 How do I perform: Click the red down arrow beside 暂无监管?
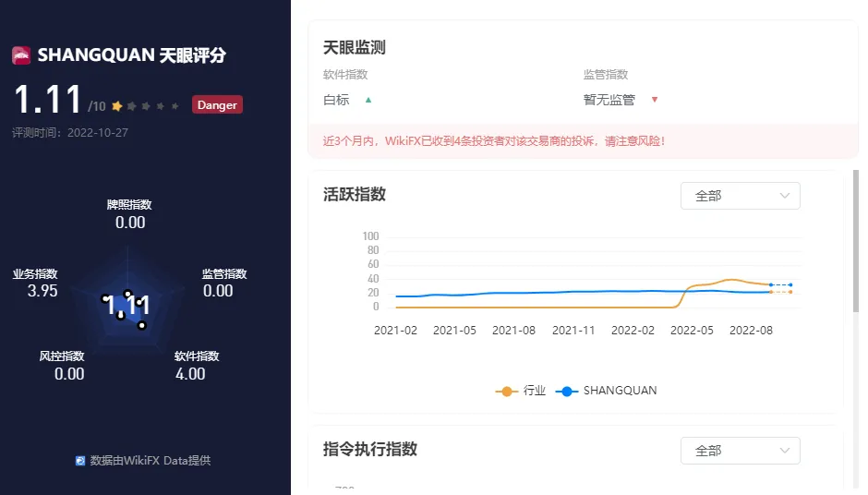655,100
